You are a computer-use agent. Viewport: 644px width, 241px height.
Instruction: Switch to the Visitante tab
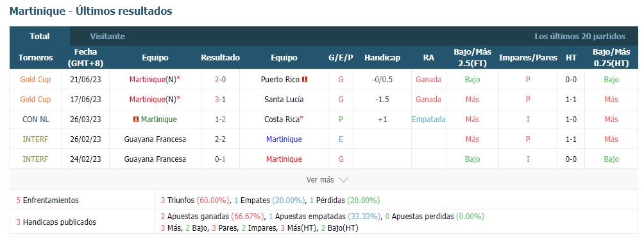108,37
